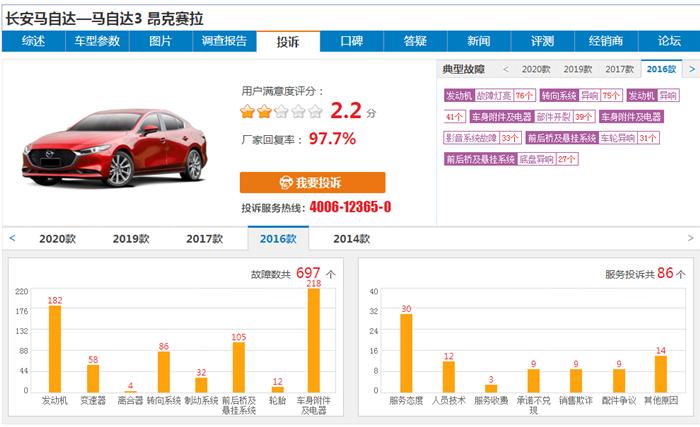Open the 口碑 navigation tab
700x427 pixels.
tap(352, 41)
